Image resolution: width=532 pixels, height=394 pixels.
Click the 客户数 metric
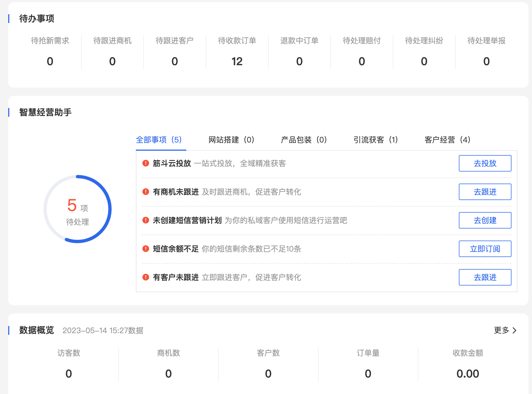268,364
